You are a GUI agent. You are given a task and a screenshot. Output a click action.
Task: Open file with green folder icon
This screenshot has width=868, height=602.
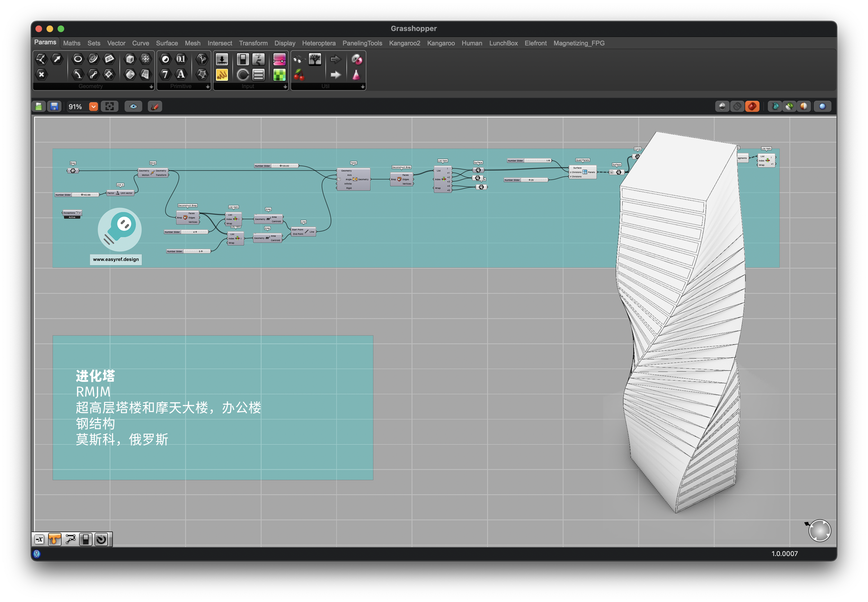(x=39, y=107)
